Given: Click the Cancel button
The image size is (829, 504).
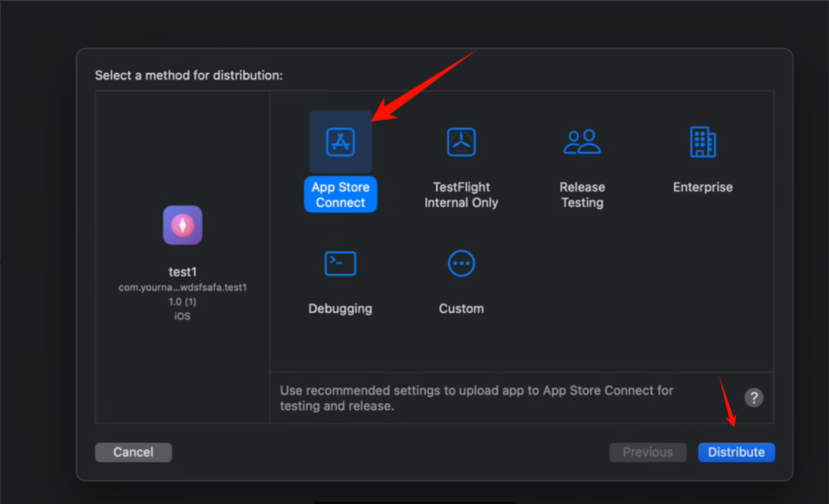Looking at the screenshot, I should pyautogui.click(x=134, y=453).
